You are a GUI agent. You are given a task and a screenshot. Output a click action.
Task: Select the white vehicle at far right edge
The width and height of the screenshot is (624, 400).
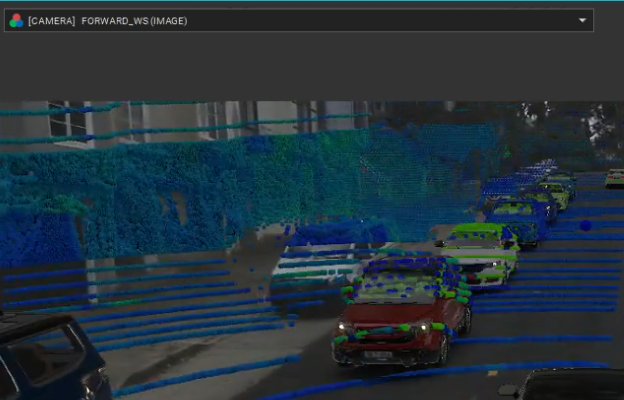pos(615,178)
